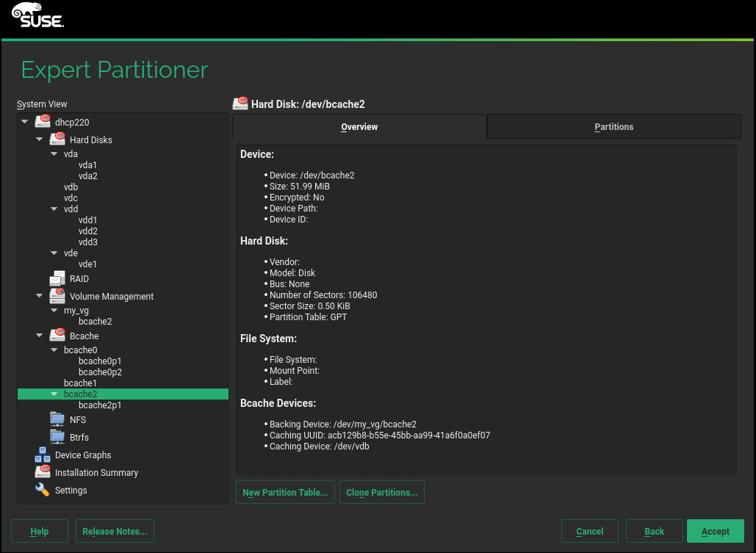Collapse the vda disk node
Screen dimensions: 756x553
click(x=54, y=154)
